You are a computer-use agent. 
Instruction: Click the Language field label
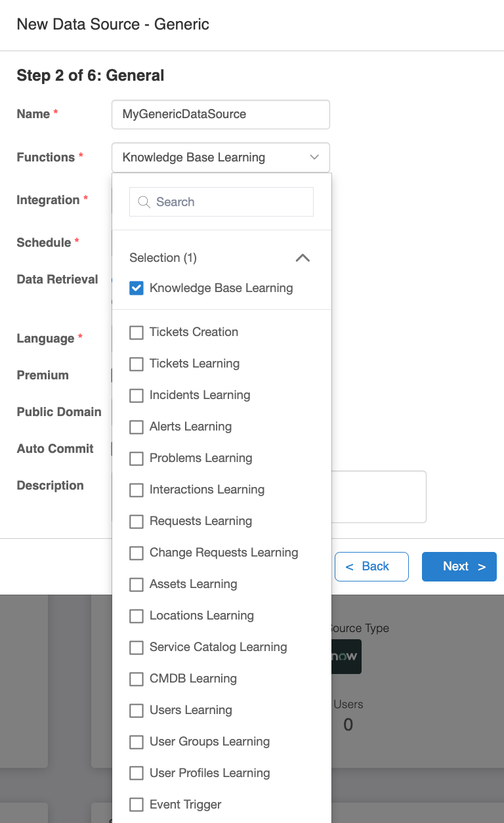pyautogui.click(x=45, y=339)
